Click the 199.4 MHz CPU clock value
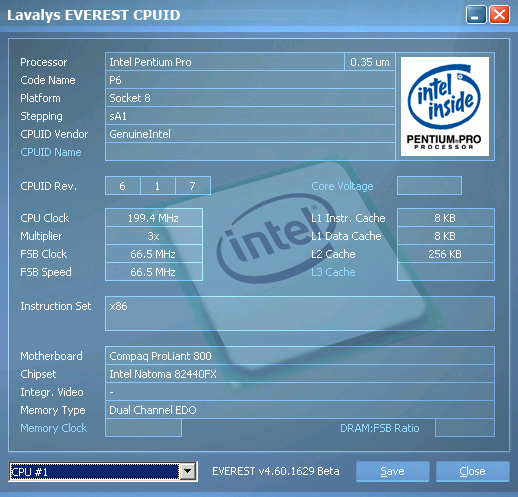The image size is (518, 497). click(154, 218)
